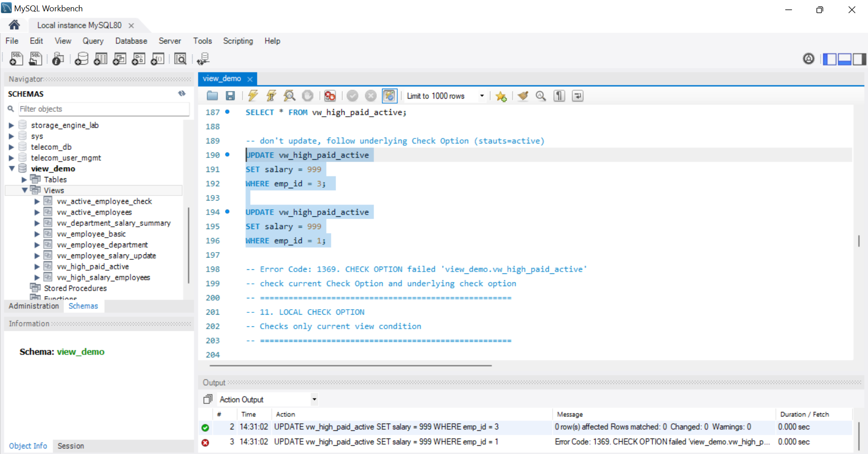
Task: Toggle word wrapping in editor
Action: tap(578, 96)
